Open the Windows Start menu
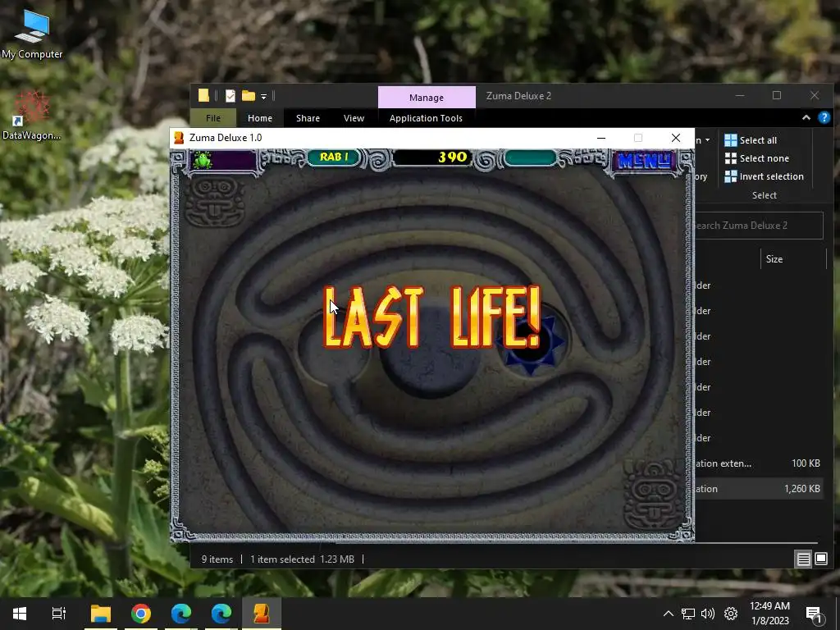The image size is (840, 630). tap(20, 614)
